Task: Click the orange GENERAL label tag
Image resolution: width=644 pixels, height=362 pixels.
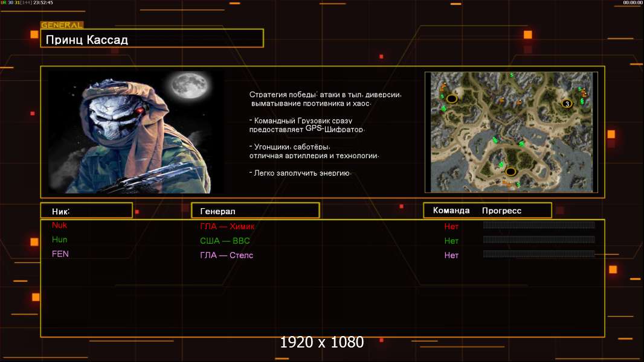Action: coord(62,25)
